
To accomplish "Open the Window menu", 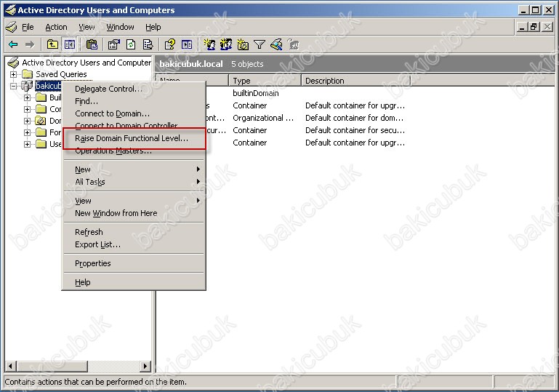I will [x=120, y=27].
